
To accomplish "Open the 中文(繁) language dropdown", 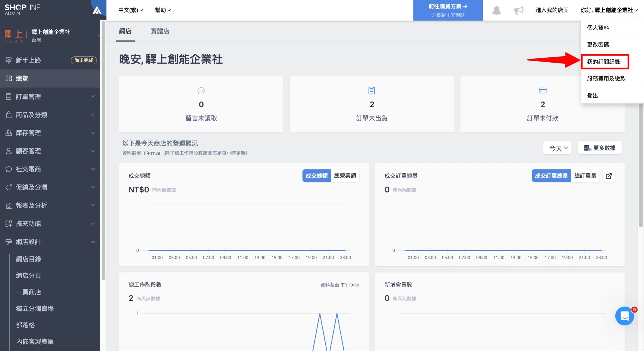I will click(x=131, y=10).
